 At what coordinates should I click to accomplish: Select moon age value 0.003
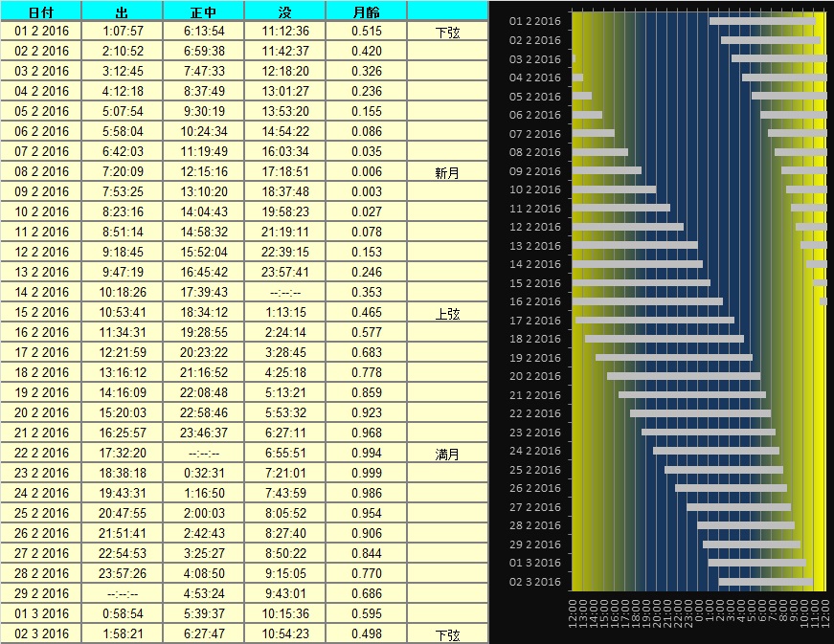click(367, 191)
